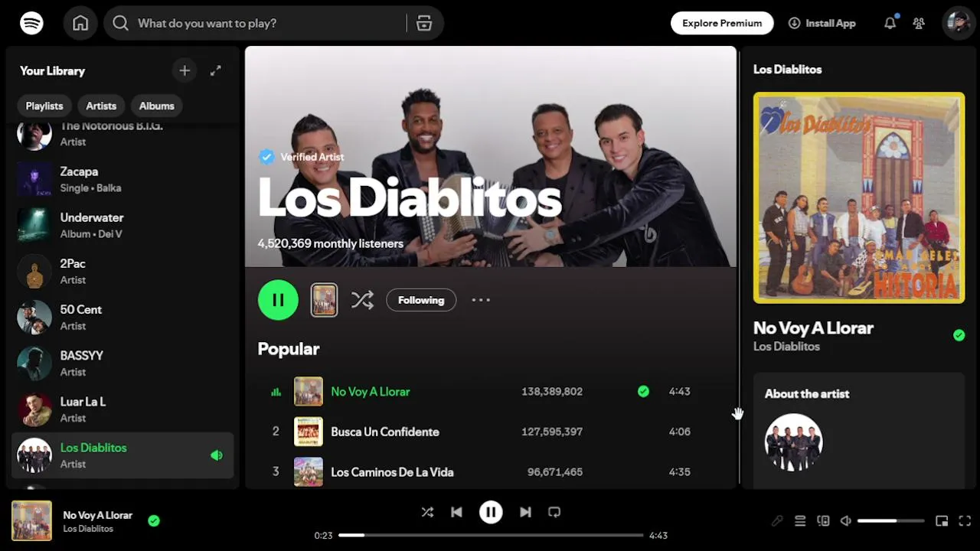Open the Queue icon

(x=800, y=520)
